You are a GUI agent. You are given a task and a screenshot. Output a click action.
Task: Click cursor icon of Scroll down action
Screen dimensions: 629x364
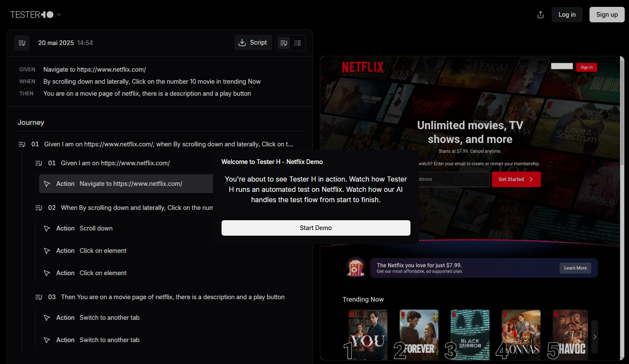[47, 228]
